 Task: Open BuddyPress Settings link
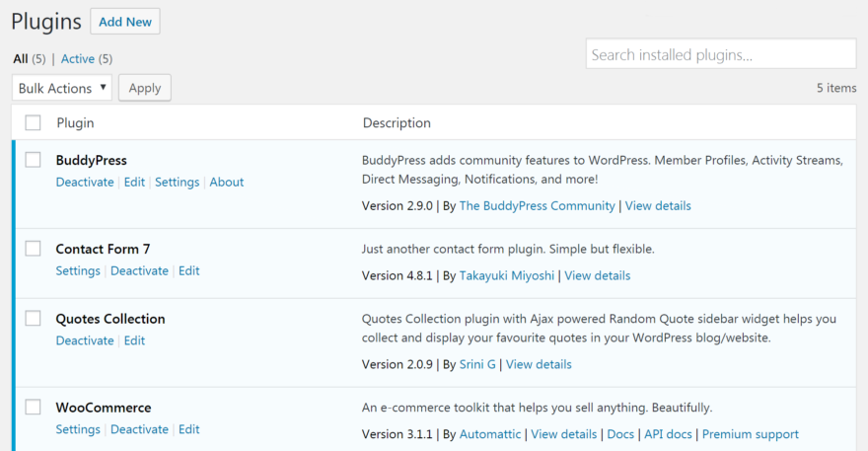[177, 183]
